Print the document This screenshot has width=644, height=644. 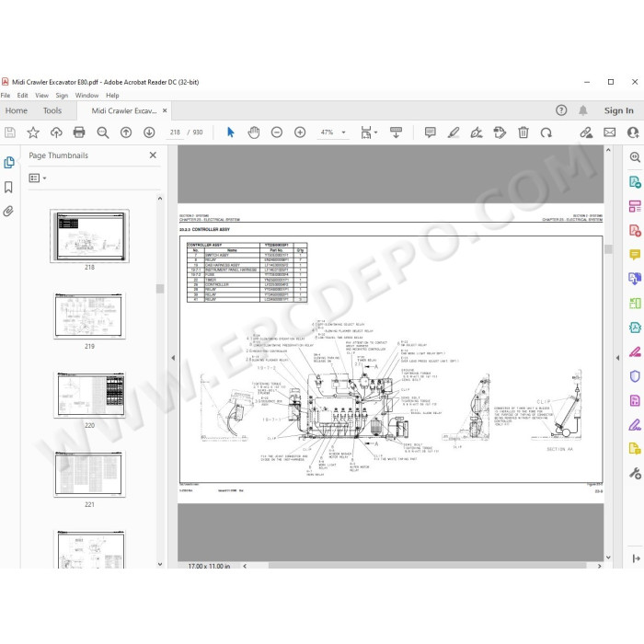point(79,132)
